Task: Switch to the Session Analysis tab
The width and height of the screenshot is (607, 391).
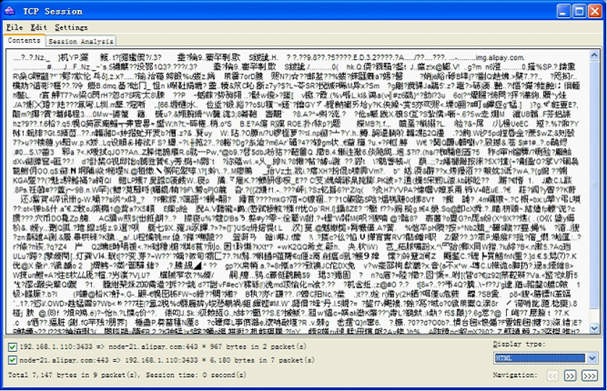Action: coord(81,41)
